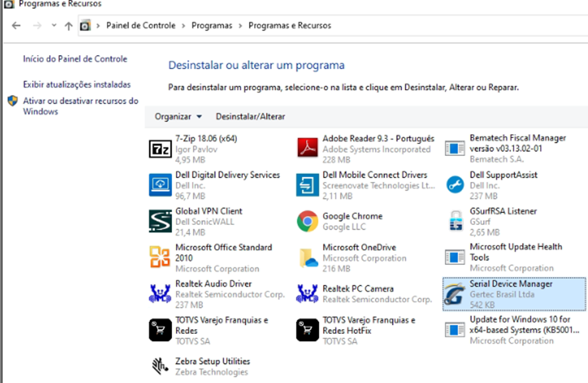Screen dimensions: 588x383
Task: Select the Dell Digital Delivery Services icon
Action: (160, 185)
